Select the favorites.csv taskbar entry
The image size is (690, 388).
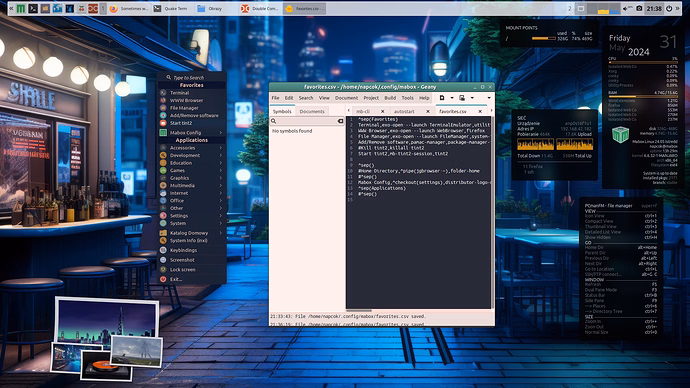click(x=305, y=8)
